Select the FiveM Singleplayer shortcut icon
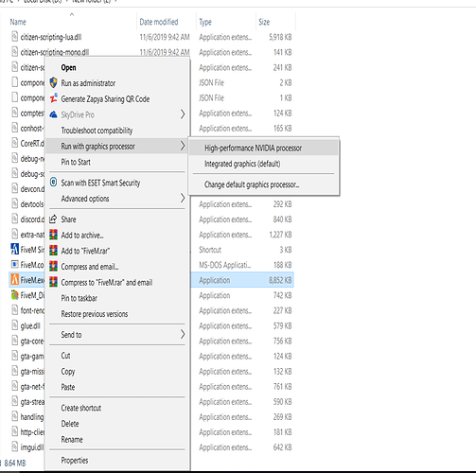The width and height of the screenshot is (476, 473). 14,249
